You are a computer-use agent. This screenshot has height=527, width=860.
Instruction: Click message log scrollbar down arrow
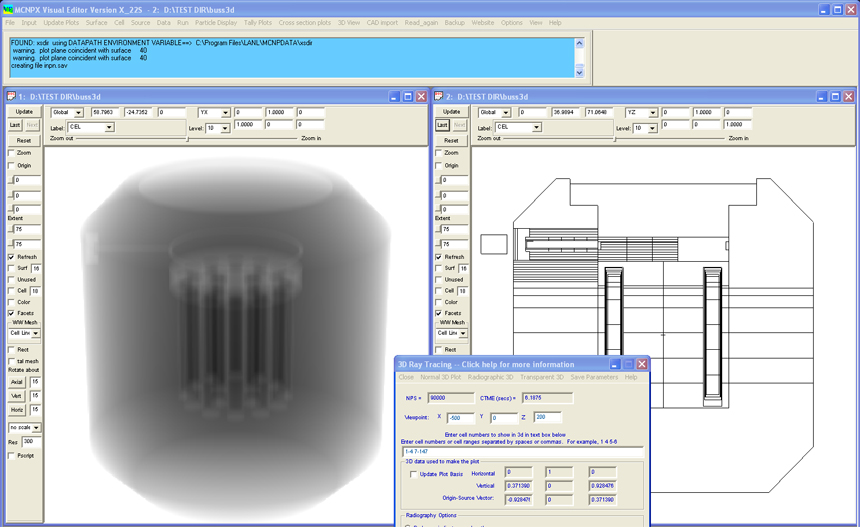[580, 72]
